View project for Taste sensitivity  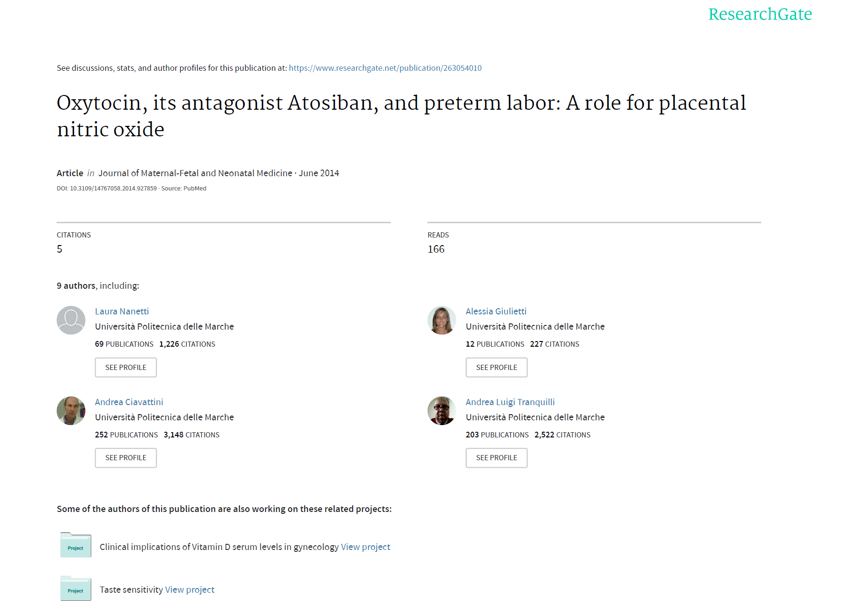[x=190, y=589]
